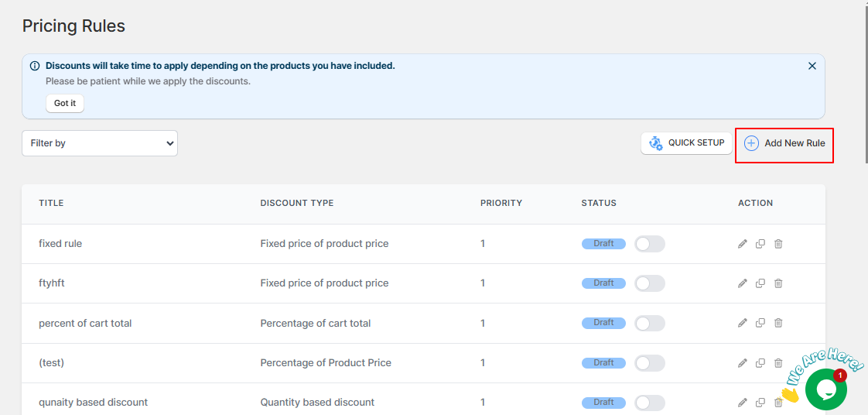Click the page vertical scrollbar
Image resolution: width=868 pixels, height=415 pixels.
coord(865,83)
